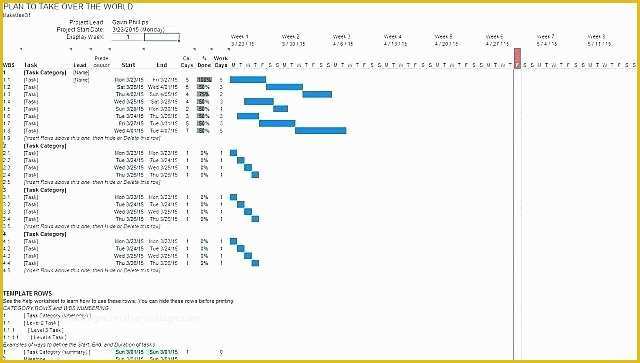Select the 'Cal Days' column header
The height and width of the screenshot is (363, 640).
click(x=187, y=62)
